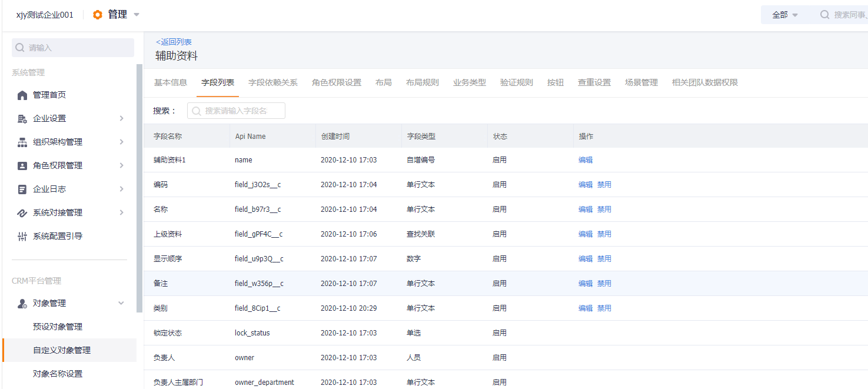Click the 管理首页 home icon
Image resolution: width=868 pixels, height=389 pixels.
point(22,95)
